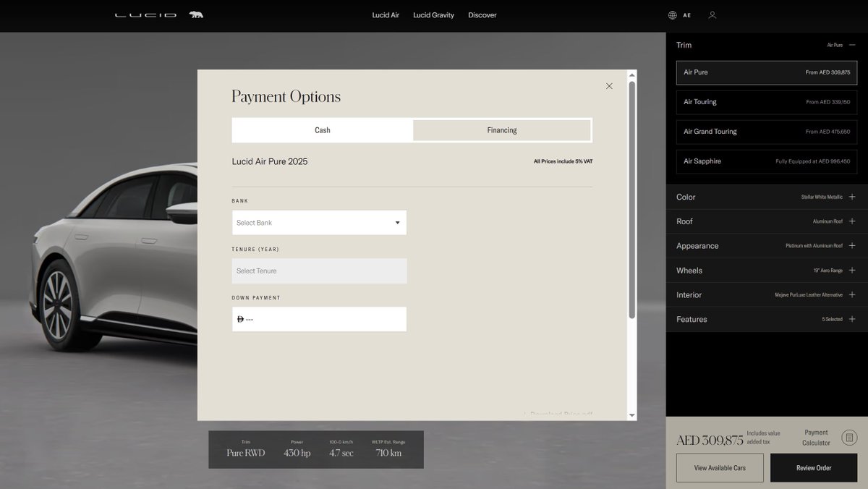
Task: Click the 'Payment Options' heading
Action: pos(286,97)
